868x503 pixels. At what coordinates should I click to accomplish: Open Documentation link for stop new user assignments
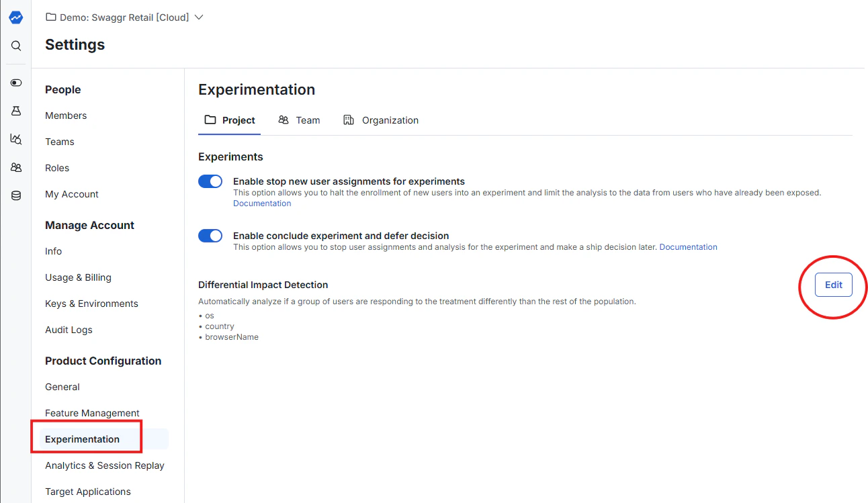click(262, 203)
